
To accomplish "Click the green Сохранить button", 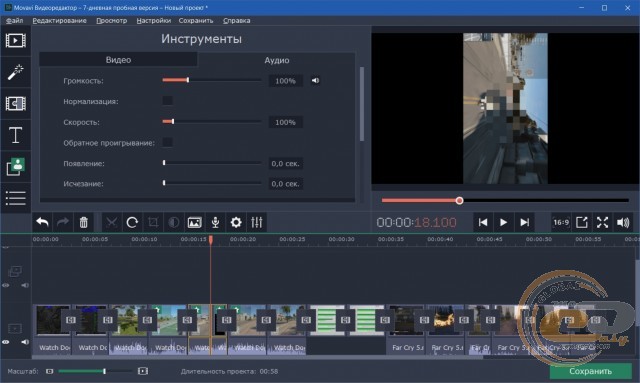I will tap(590, 371).
